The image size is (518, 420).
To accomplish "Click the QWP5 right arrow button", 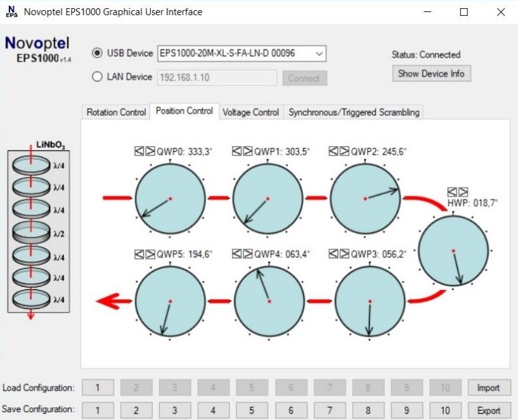I will click(150, 254).
